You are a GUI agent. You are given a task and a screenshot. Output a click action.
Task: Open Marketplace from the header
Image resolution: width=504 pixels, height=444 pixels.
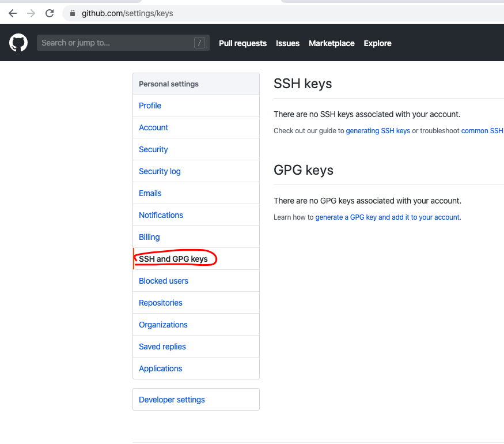tap(331, 43)
